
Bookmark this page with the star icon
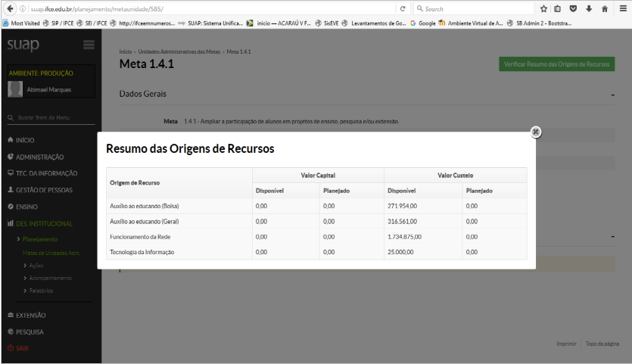pyautogui.click(x=543, y=8)
